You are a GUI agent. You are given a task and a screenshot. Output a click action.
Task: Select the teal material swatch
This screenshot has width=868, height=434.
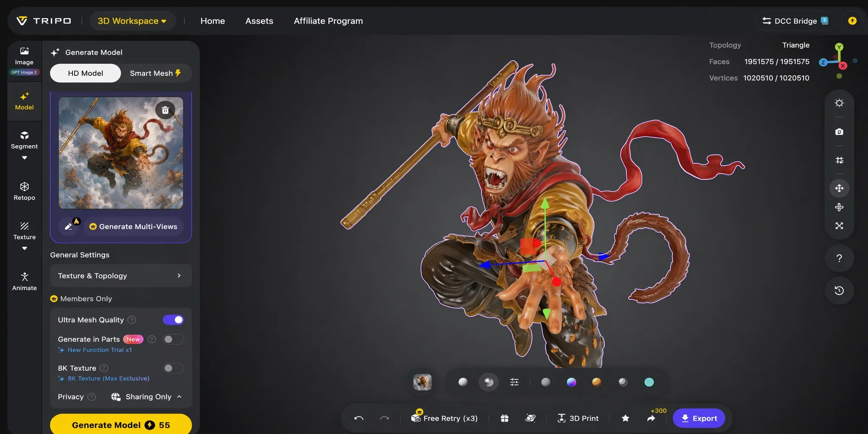(649, 382)
